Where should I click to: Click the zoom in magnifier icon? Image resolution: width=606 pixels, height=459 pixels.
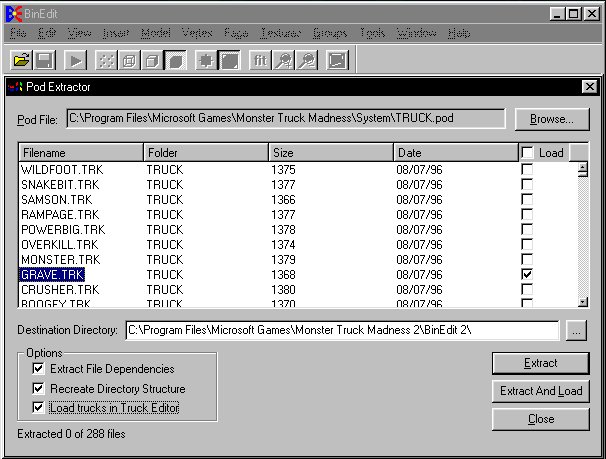coord(283,60)
